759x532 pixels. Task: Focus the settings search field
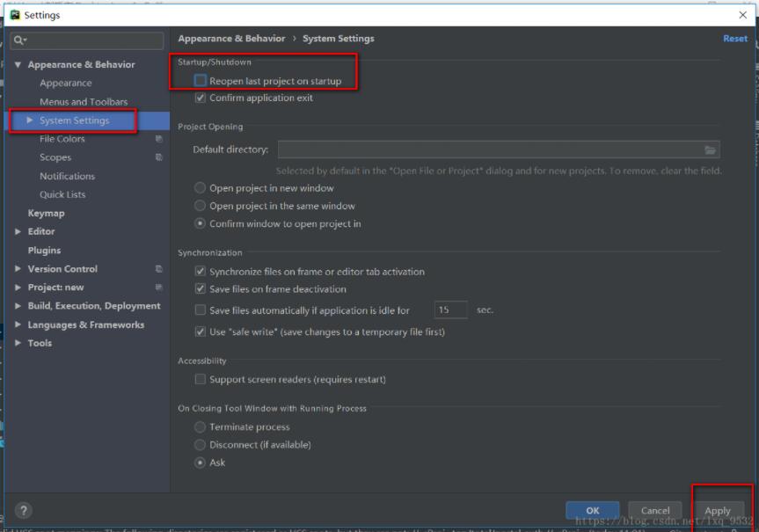(x=87, y=40)
